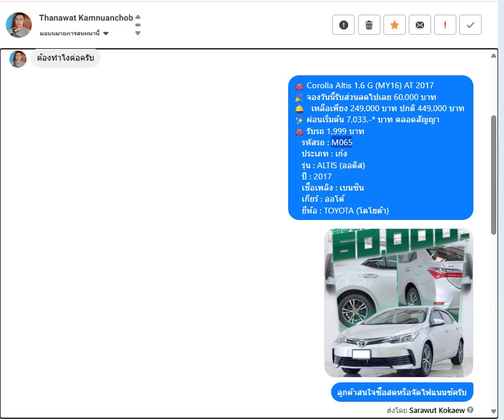Mark the conversation with the star icon
The height and width of the screenshot is (420, 504).
395,25
